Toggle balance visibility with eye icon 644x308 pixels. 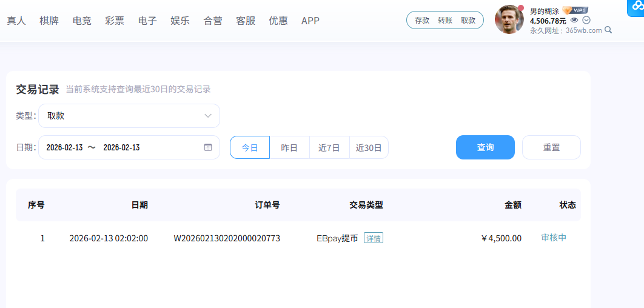tap(574, 20)
